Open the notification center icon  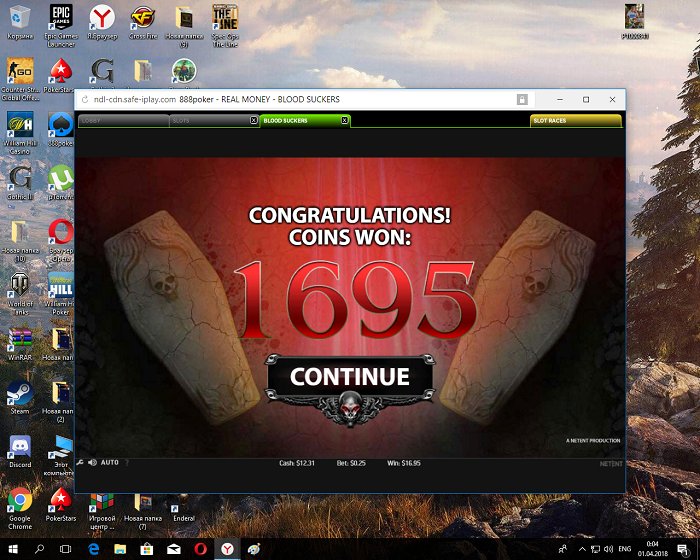coord(683,549)
